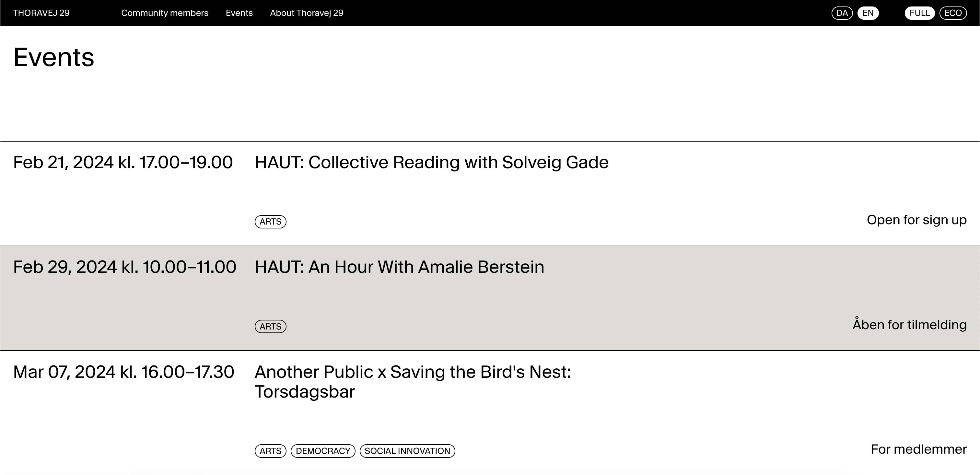Open the Community members menu item
The width and height of the screenshot is (980, 475).
pyautogui.click(x=165, y=13)
